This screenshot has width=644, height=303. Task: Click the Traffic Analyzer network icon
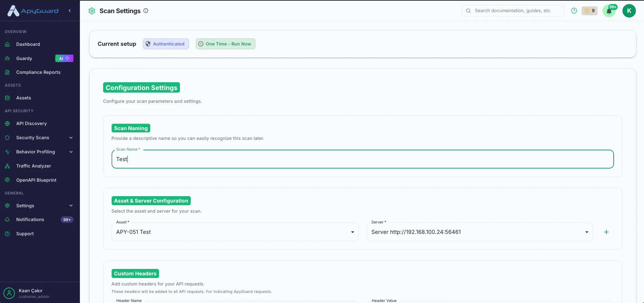point(7,166)
